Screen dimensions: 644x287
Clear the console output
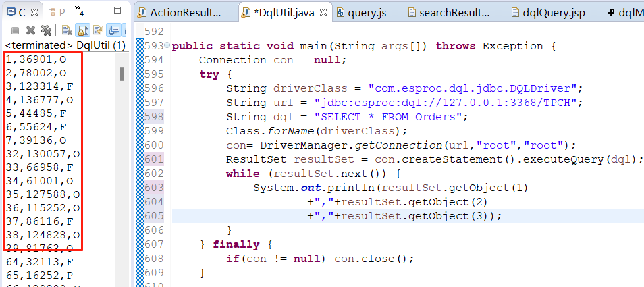click(67, 31)
